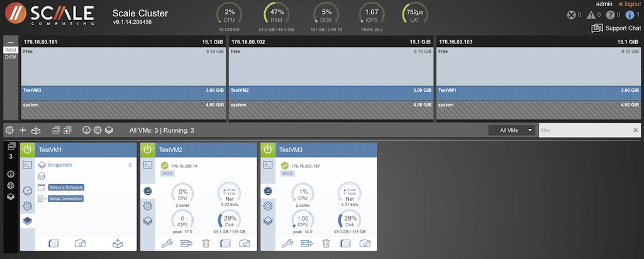Viewport: 644px width, 259px height.
Task: Expand all VM cards in toolbar
Action: pos(67,130)
